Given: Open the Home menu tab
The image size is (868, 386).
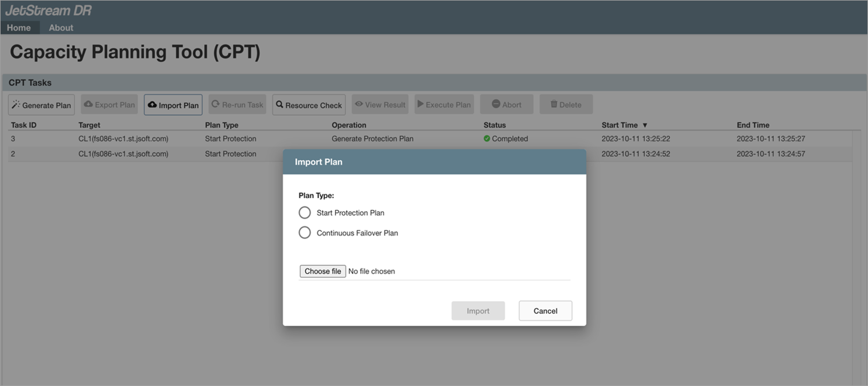Looking at the screenshot, I should click(x=19, y=27).
